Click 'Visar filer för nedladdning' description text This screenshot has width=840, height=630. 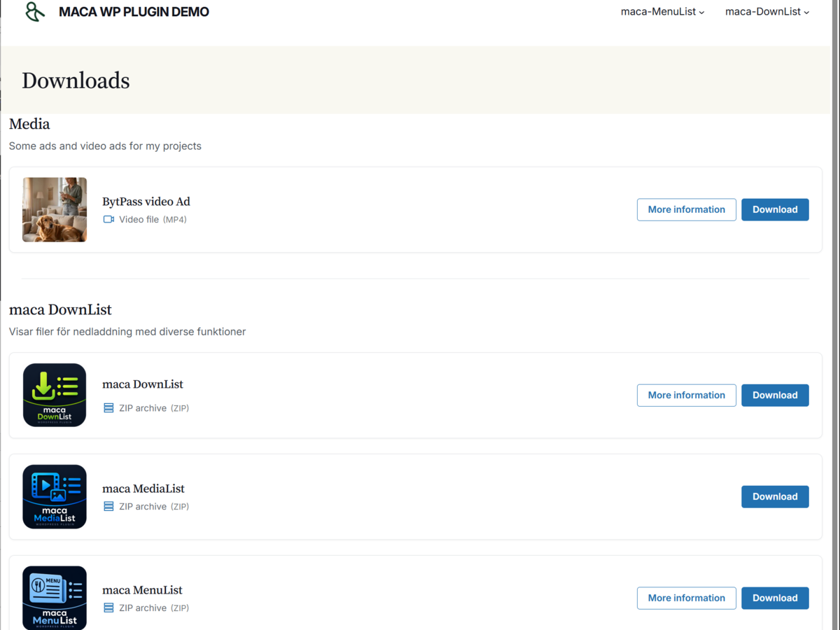click(x=127, y=332)
